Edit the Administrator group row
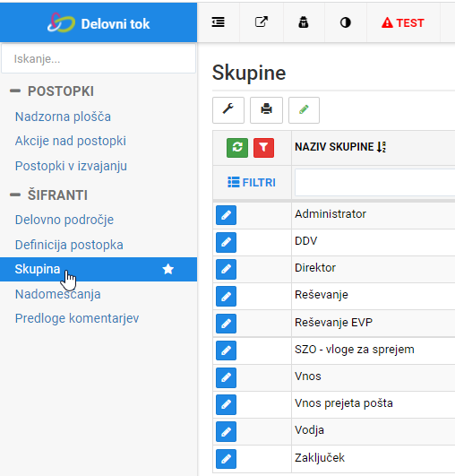The height and width of the screenshot is (476, 455). click(226, 215)
